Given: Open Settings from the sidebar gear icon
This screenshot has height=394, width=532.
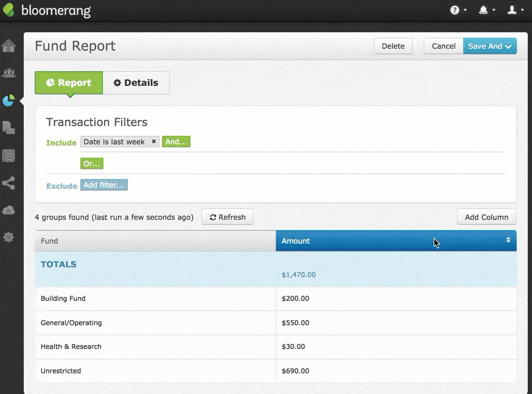Looking at the screenshot, I should click(9, 237).
